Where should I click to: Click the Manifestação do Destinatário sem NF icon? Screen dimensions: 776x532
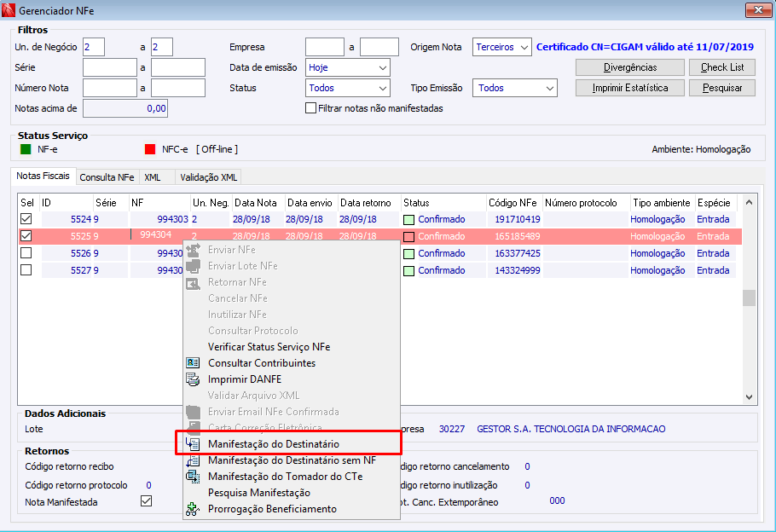tap(193, 460)
